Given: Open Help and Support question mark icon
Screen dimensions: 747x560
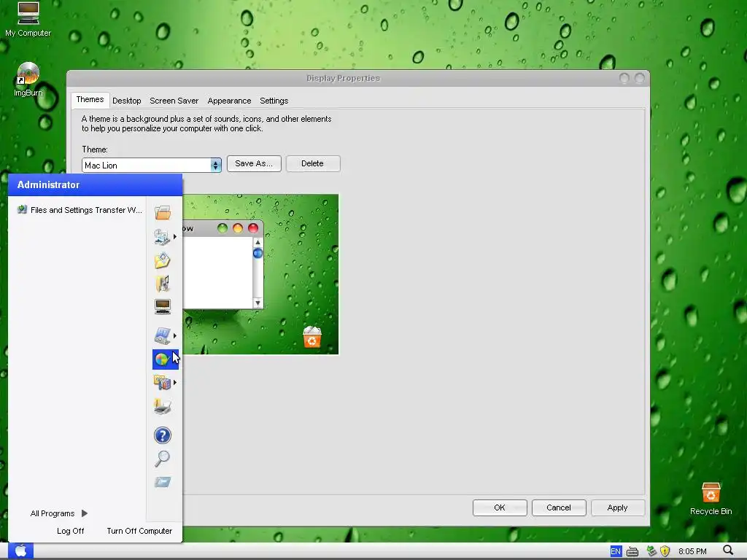Looking at the screenshot, I should point(163,435).
